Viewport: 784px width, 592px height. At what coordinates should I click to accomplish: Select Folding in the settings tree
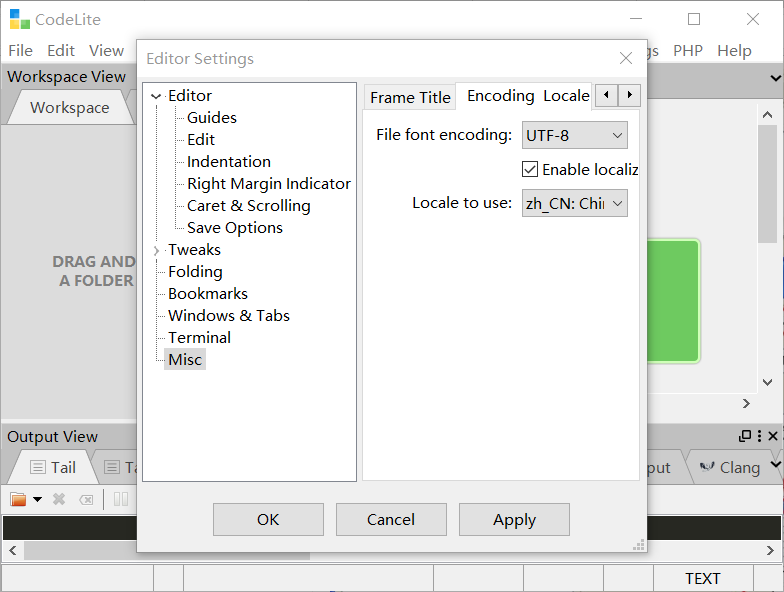point(196,272)
